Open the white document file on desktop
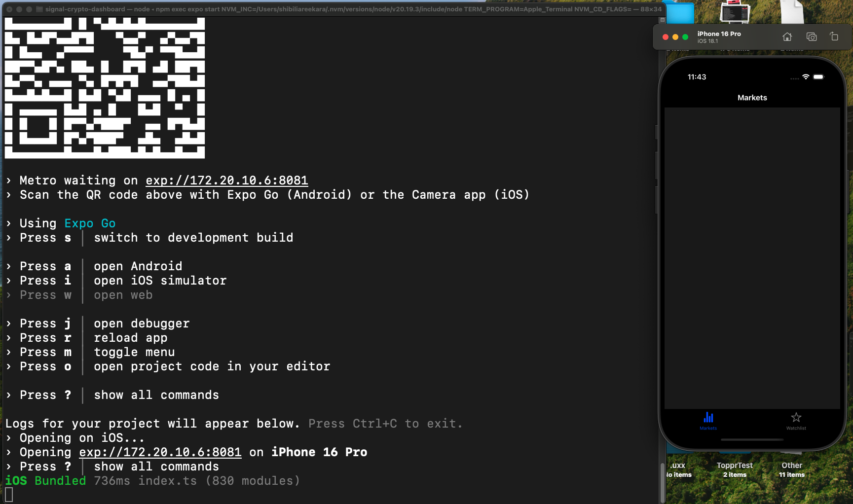 792,12
